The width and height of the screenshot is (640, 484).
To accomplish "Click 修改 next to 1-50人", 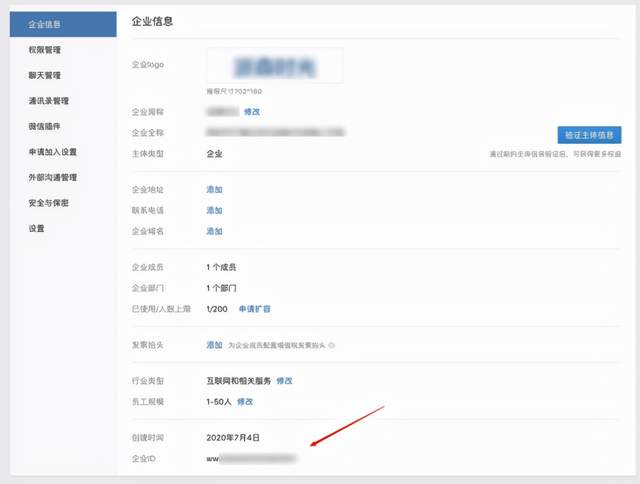I will click(x=245, y=402).
